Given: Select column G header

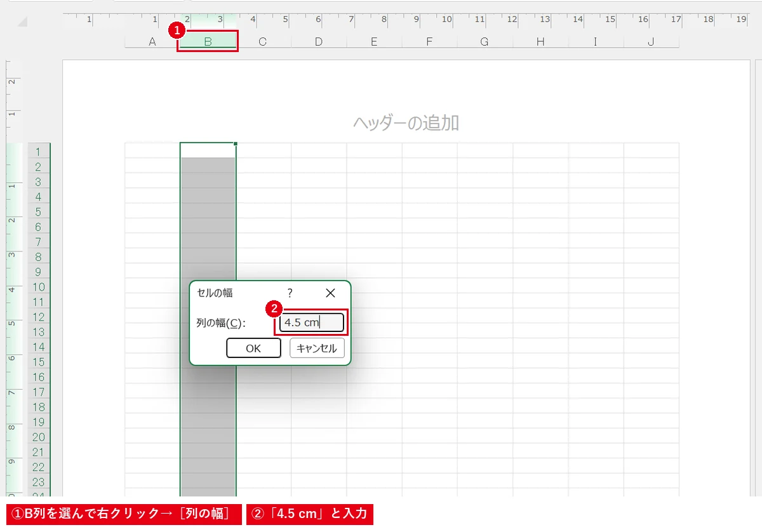Looking at the screenshot, I should pos(485,42).
